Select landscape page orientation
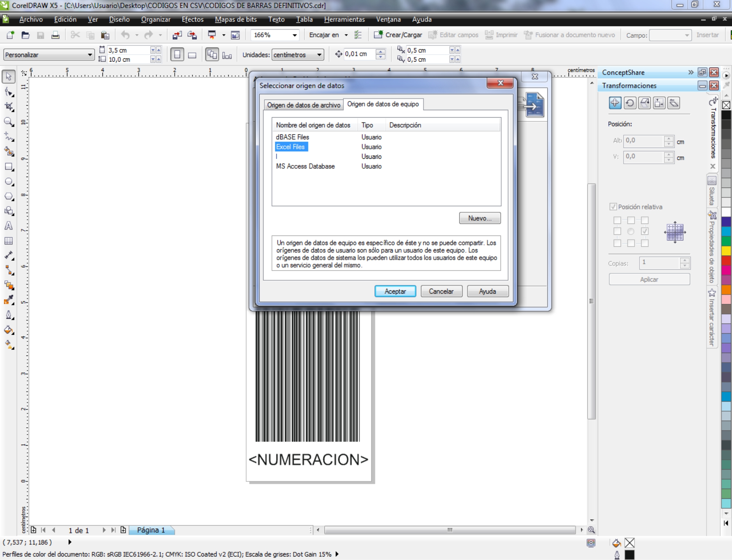The image size is (732, 560). (x=192, y=55)
